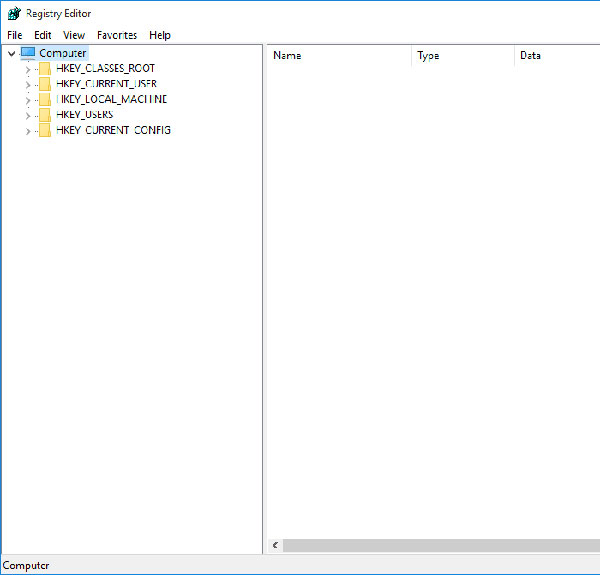Click the HKEY_CURRENT_CONFIG folder icon
Screen dimensions: 600x575
tap(45, 130)
